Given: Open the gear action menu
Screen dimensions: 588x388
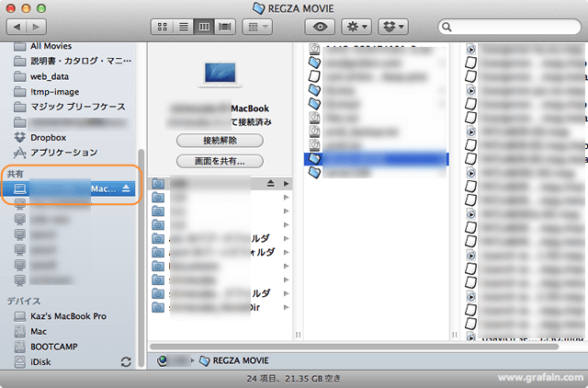Looking at the screenshot, I should tap(356, 27).
